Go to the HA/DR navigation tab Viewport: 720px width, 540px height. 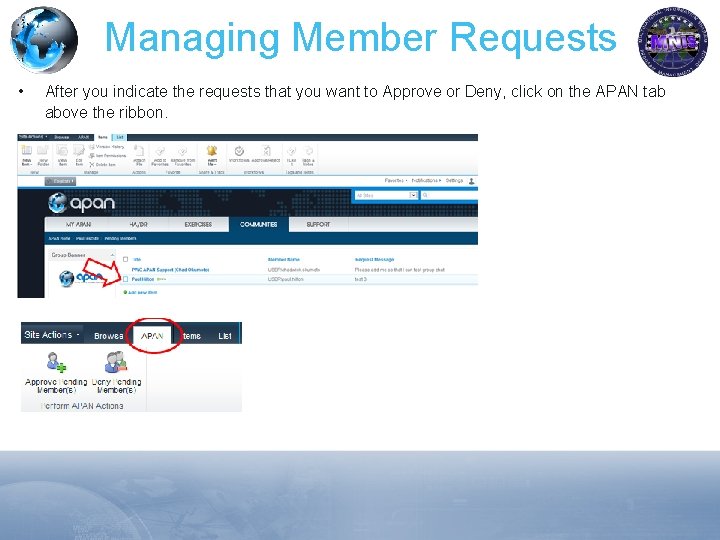[x=138, y=225]
